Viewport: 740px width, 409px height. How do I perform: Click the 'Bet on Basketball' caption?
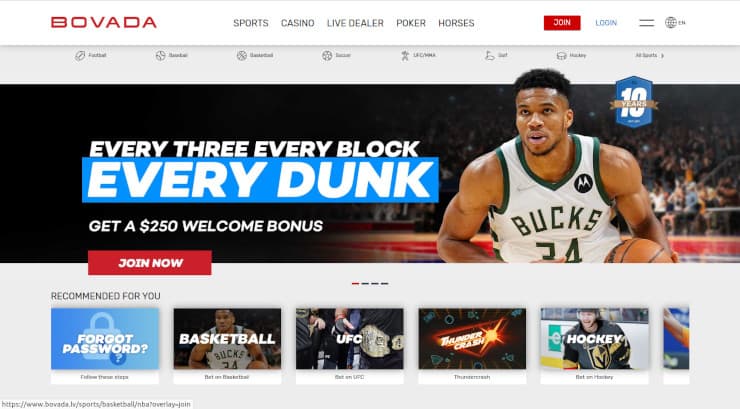point(227,377)
